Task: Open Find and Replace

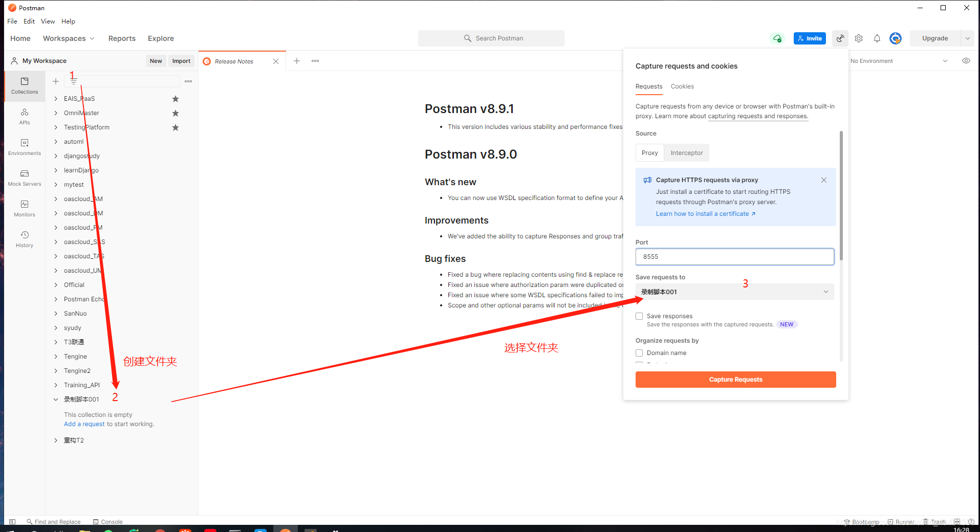Action: 54,522
